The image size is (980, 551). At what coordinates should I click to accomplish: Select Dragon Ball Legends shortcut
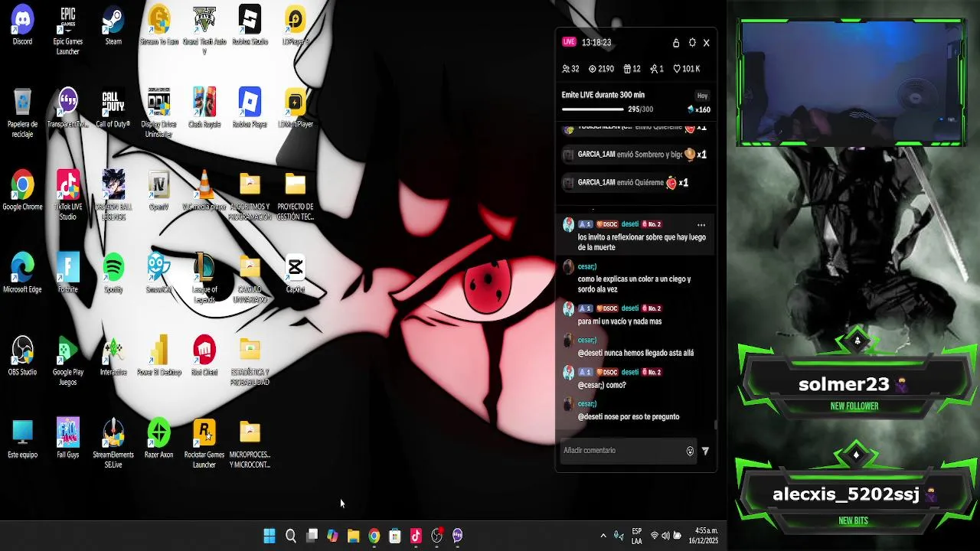113,196
